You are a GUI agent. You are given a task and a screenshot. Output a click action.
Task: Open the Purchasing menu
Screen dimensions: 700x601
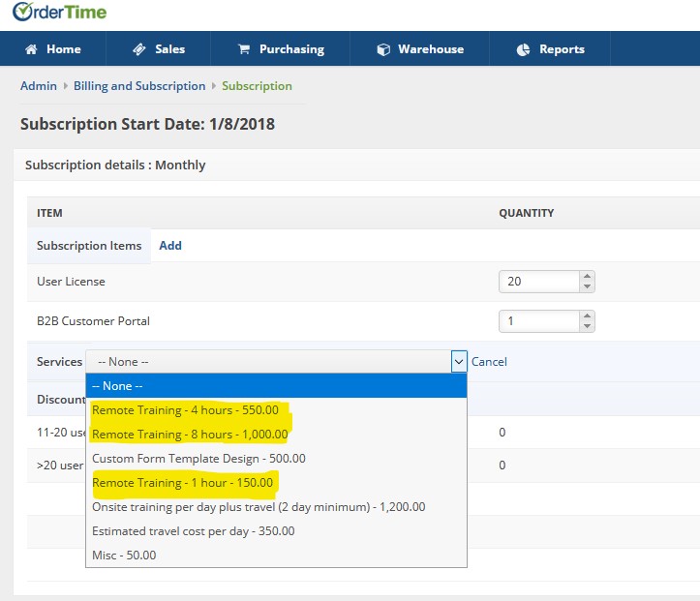point(281,48)
